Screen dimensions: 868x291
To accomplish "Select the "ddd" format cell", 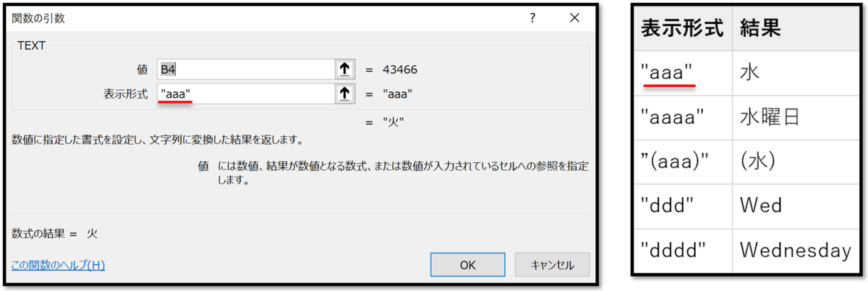I will click(x=683, y=206).
